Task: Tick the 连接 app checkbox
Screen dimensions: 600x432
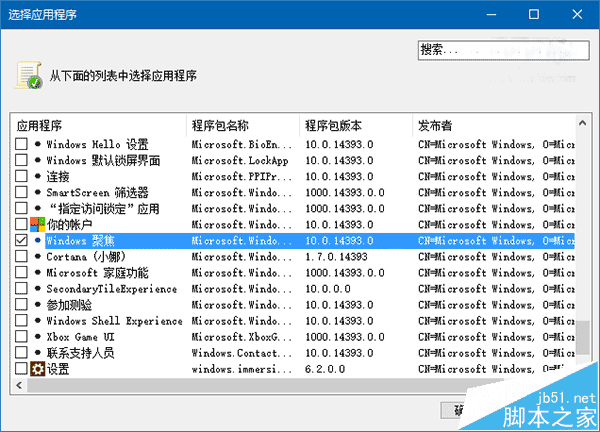Action: [x=21, y=176]
